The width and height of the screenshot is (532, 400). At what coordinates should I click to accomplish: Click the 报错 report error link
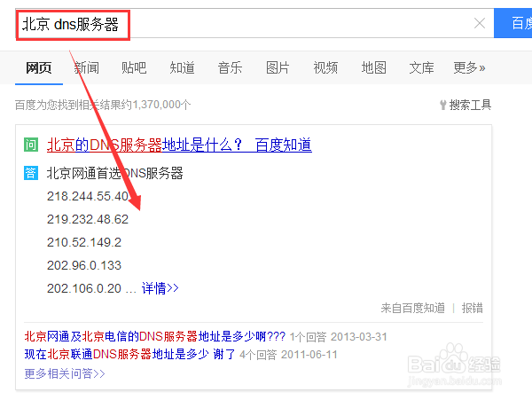(x=472, y=308)
